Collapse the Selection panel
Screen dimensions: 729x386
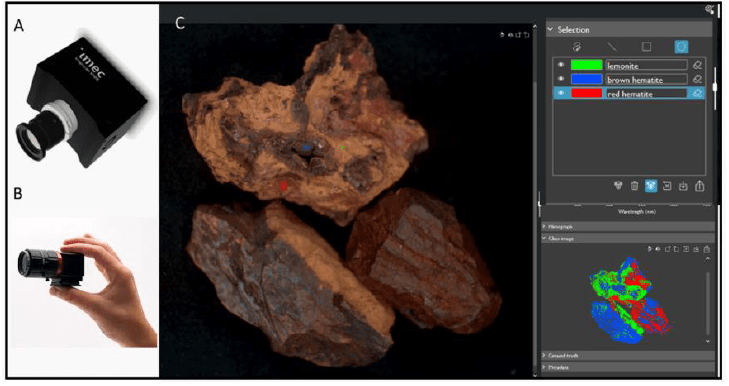(550, 29)
